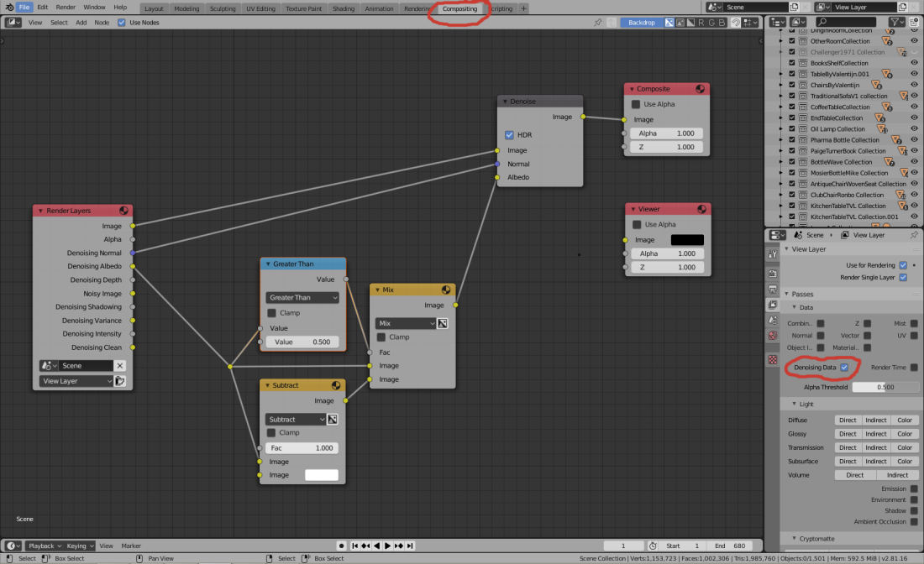Open the Texture properties tab (checker icon)
Image resolution: width=924 pixels, height=564 pixels.
pos(773,359)
